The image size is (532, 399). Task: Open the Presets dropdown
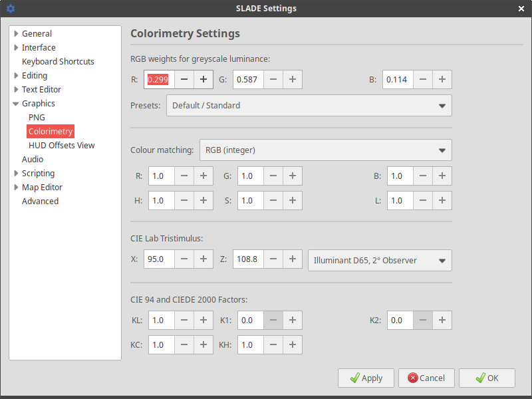[309, 105]
